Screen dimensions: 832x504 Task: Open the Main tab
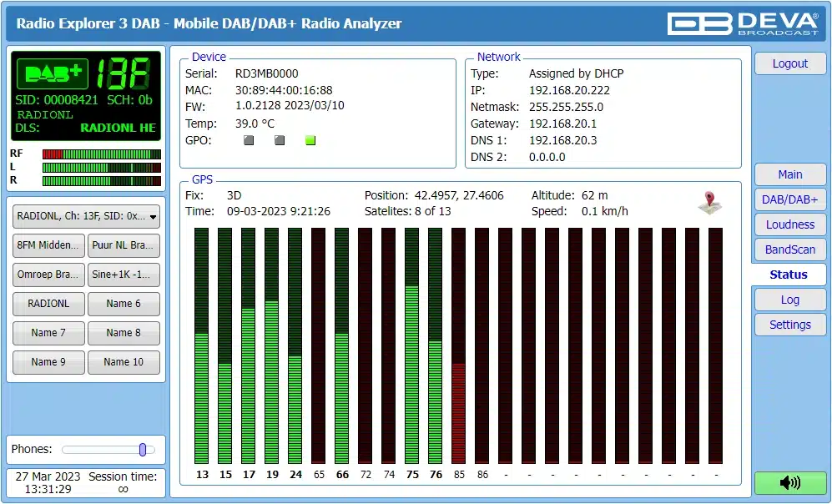pyautogui.click(x=790, y=174)
